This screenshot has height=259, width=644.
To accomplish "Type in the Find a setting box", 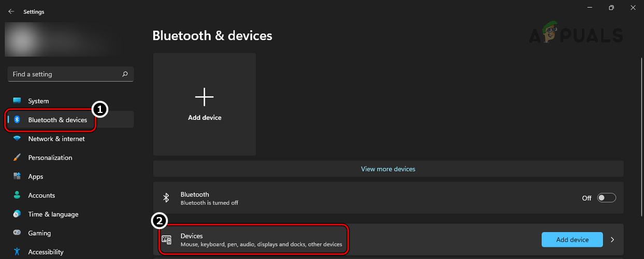I will (65, 74).
